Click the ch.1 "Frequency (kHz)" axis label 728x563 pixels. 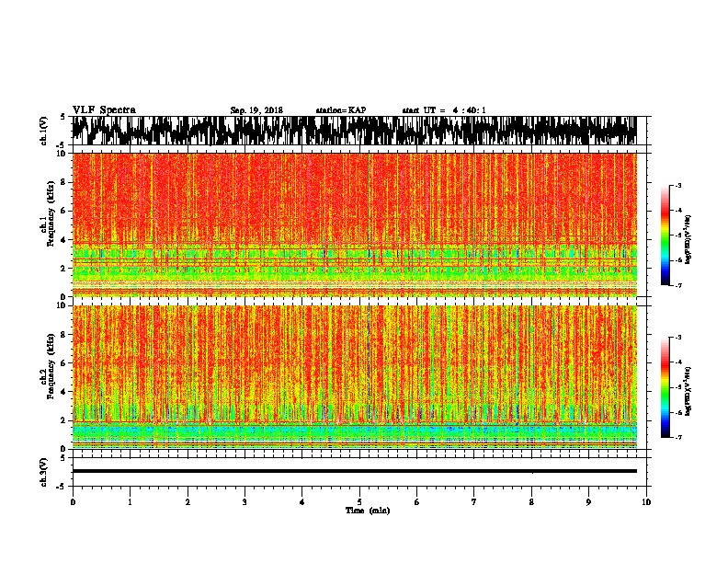[x=51, y=213]
